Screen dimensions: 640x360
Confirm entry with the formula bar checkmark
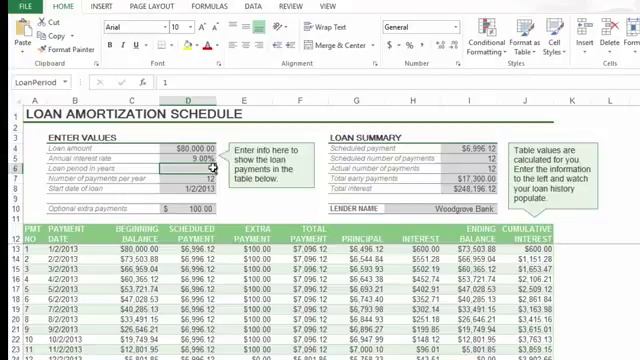tap(121, 83)
